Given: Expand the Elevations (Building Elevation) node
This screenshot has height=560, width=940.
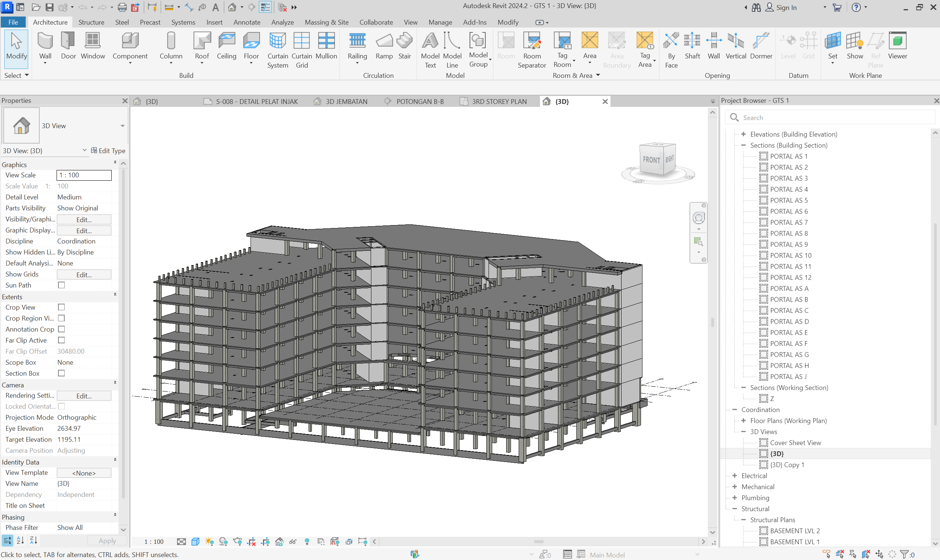Looking at the screenshot, I should [743, 134].
